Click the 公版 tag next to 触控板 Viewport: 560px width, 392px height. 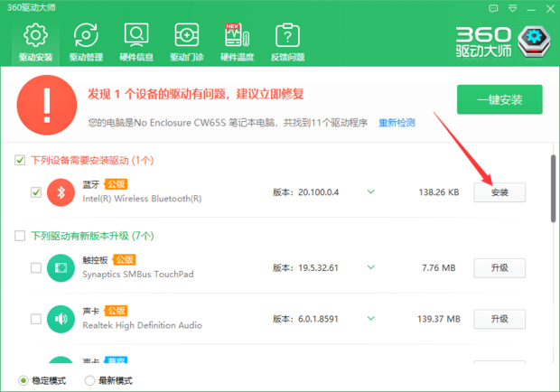[125, 259]
